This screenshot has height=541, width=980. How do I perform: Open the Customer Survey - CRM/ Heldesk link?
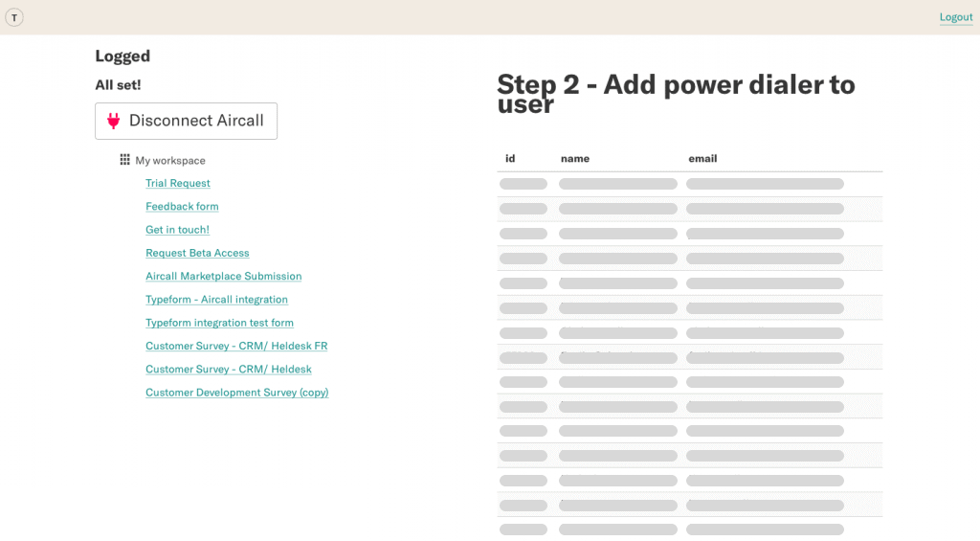click(x=228, y=370)
